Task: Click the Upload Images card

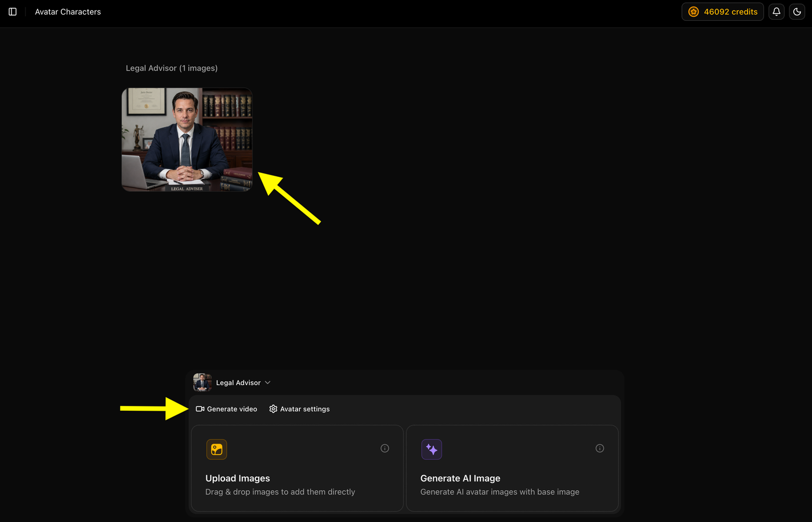Action: (297, 469)
